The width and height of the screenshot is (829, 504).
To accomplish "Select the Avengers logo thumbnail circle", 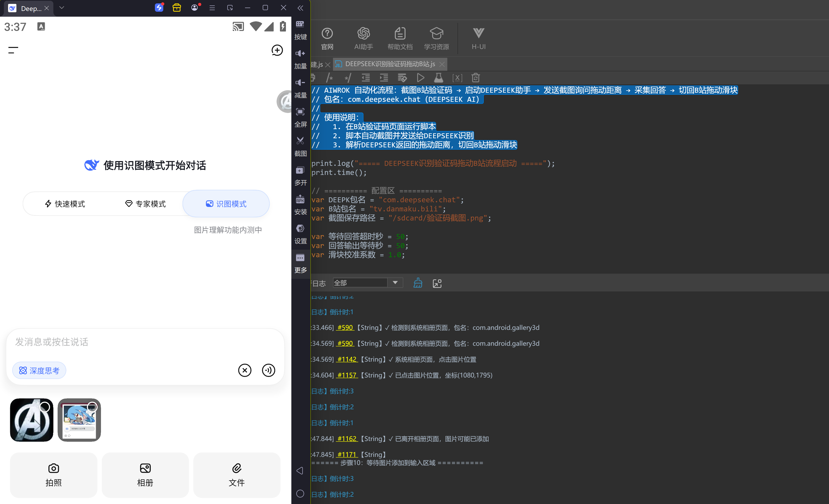I will pyautogui.click(x=45, y=407).
